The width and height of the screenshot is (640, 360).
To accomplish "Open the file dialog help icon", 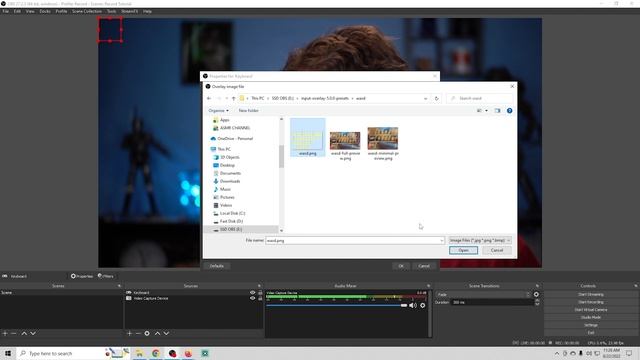I will pos(509,111).
